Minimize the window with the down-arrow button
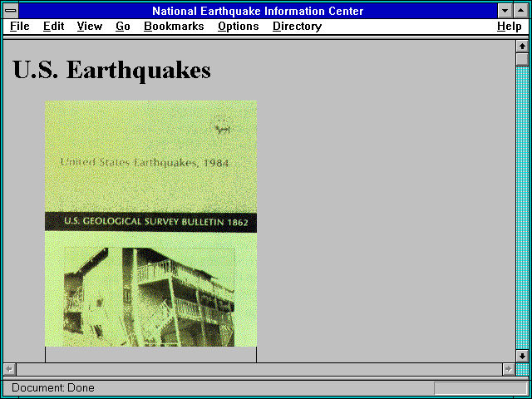Viewport: 532px width, 399px height. pyautogui.click(x=505, y=11)
